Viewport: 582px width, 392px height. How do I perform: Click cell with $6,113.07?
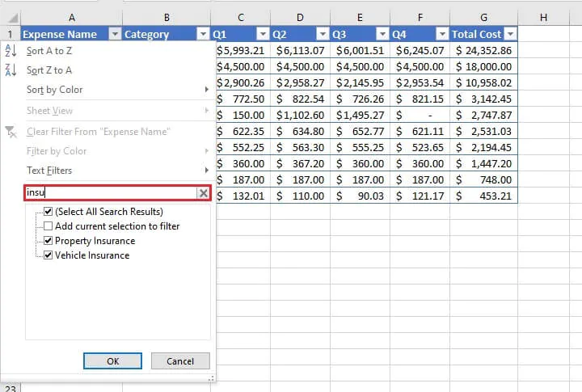point(300,50)
